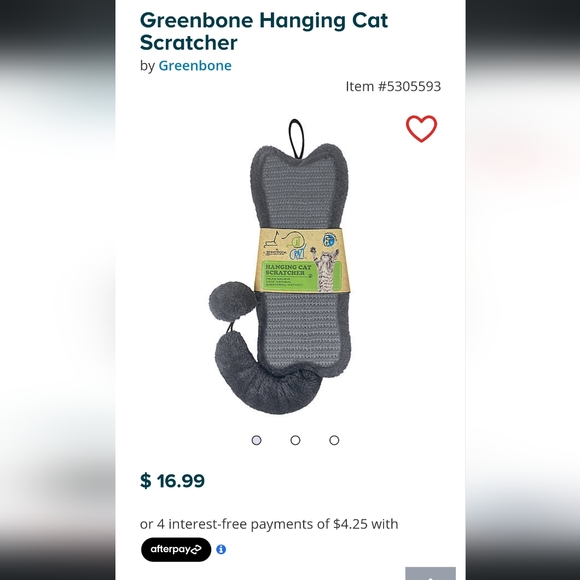Screen dimensions: 580x580
Task: Tap the scroll-to-top arrow button
Action: [430, 574]
